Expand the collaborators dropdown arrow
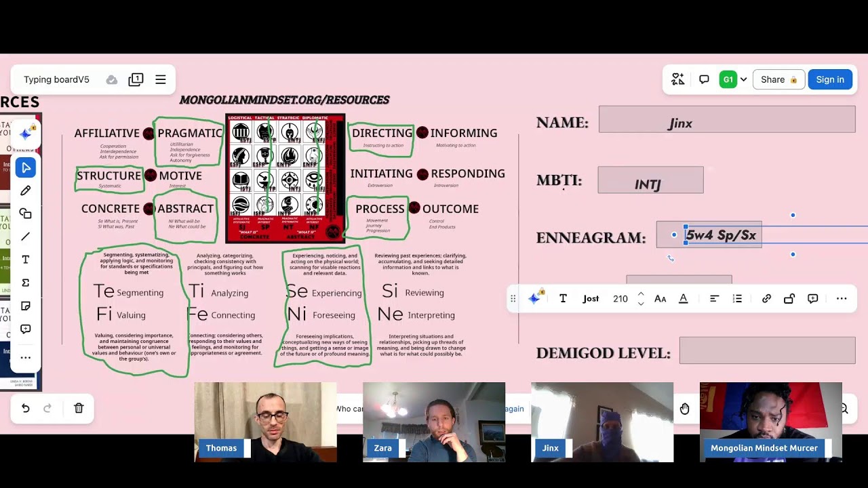This screenshot has width=868, height=488. 743,79
